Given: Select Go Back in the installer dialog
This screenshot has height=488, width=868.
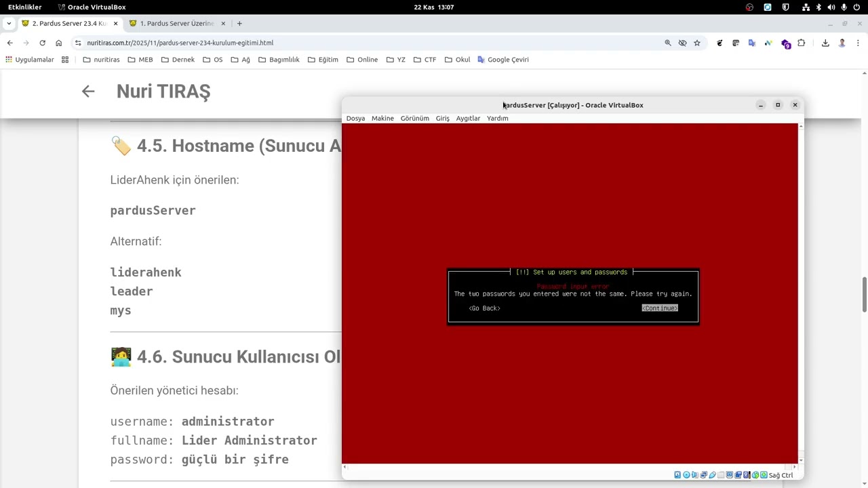Looking at the screenshot, I should coord(484,308).
